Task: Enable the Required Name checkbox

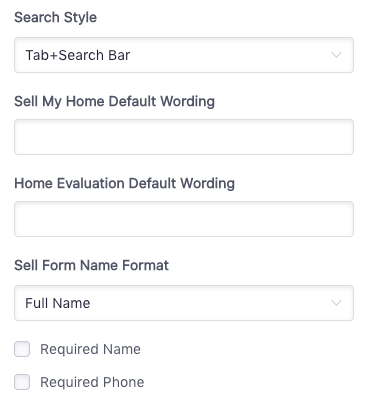Action: 22,349
